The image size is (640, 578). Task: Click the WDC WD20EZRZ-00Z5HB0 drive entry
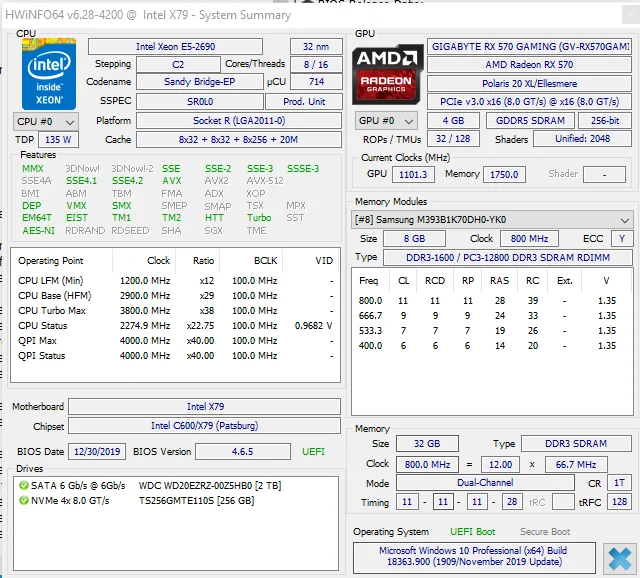tap(210, 485)
